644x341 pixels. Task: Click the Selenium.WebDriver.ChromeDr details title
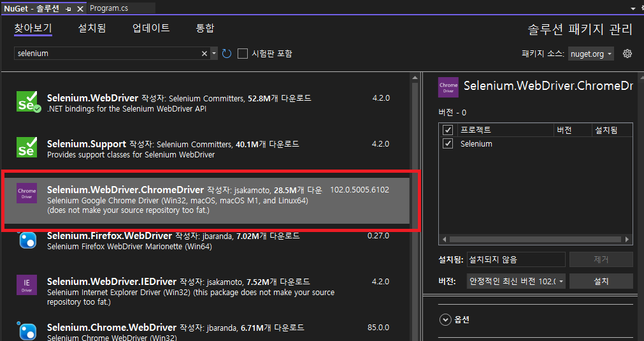coord(548,86)
